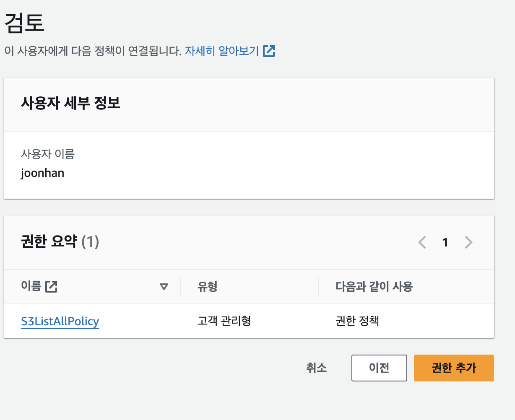Image resolution: width=515 pixels, height=420 pixels.
Task: Go back with the 이전 button
Action: tap(379, 368)
